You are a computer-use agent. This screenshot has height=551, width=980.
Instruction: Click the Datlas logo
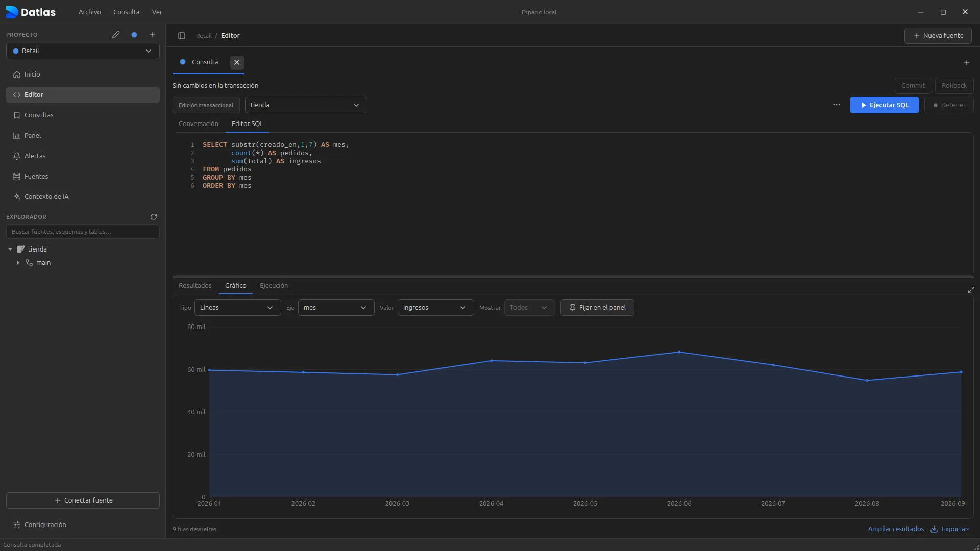(x=31, y=12)
